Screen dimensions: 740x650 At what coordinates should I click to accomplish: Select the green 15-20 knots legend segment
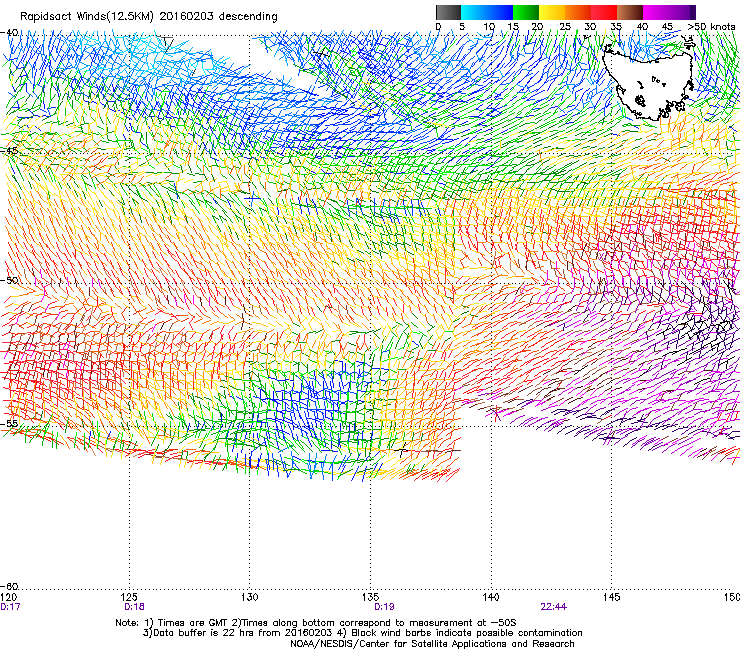coord(526,12)
